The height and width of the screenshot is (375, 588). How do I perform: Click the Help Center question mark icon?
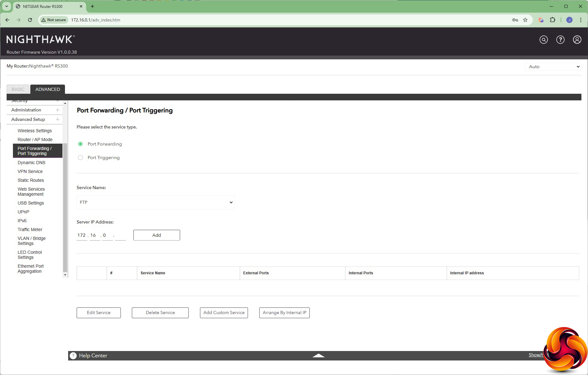click(x=73, y=356)
